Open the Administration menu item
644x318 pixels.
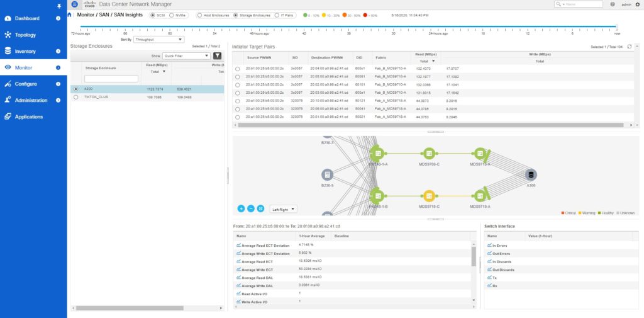31,100
